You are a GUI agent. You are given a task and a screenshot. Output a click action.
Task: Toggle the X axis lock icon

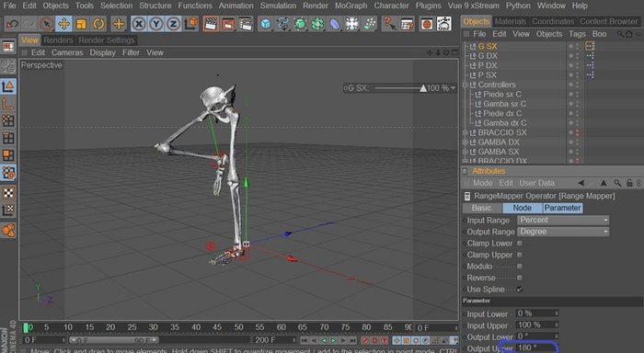(x=139, y=24)
